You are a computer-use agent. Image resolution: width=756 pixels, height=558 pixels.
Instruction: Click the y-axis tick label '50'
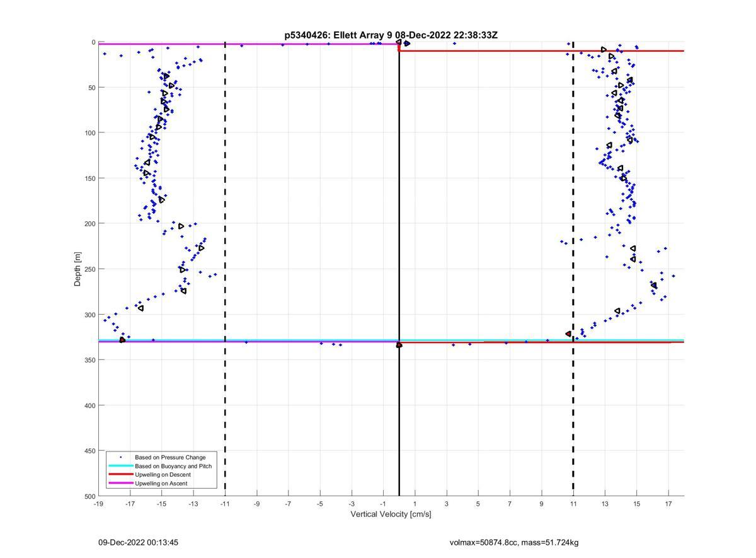coord(91,88)
